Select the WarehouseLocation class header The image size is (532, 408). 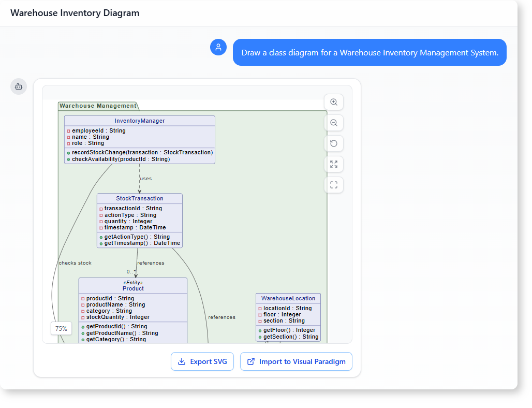[x=288, y=298]
